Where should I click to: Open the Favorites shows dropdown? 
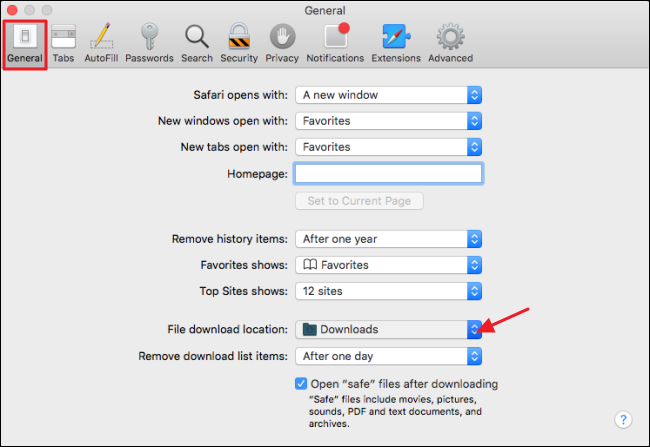click(388, 265)
